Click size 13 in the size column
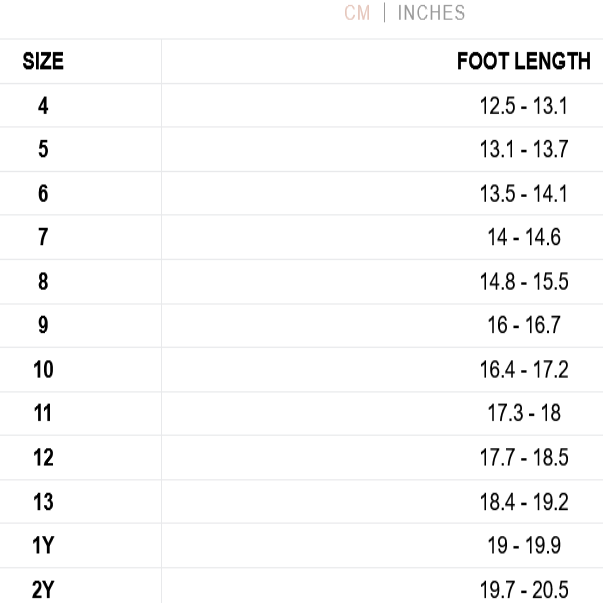This screenshot has width=603, height=603. pyautogui.click(x=43, y=502)
